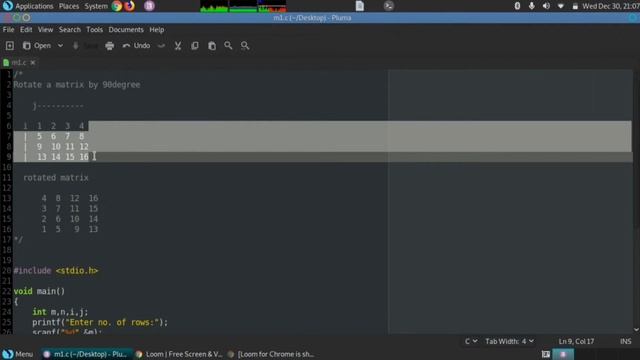Click row "1 5 9 13" in comment

tap(69, 229)
